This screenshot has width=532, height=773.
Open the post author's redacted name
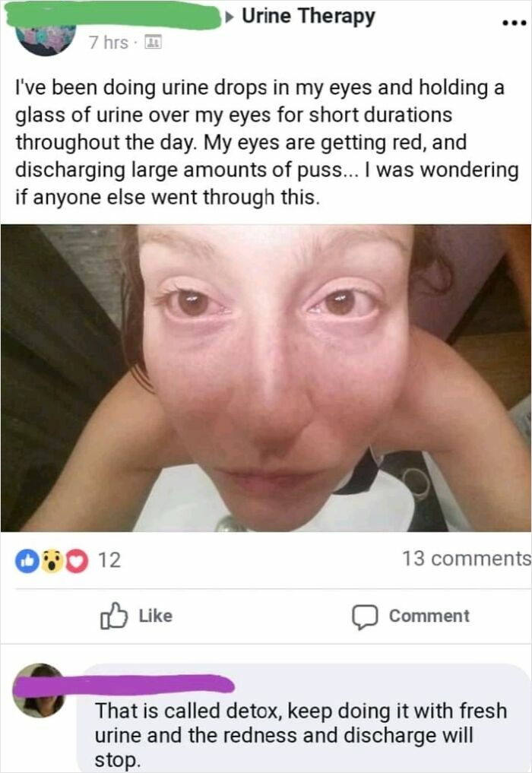coord(112,16)
